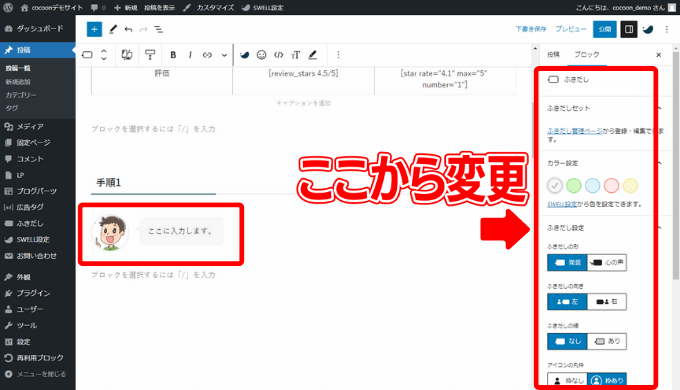
Task: Select the green balloon color
Action: point(574,186)
